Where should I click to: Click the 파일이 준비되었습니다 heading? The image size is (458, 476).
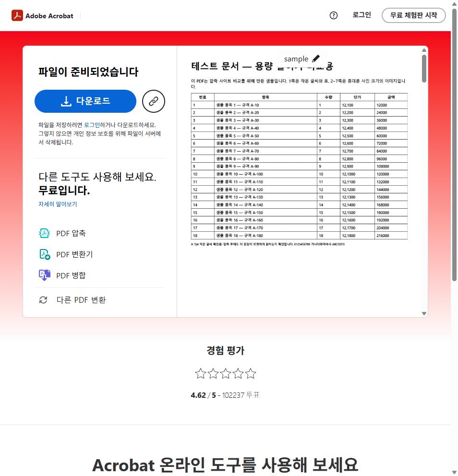(88, 71)
